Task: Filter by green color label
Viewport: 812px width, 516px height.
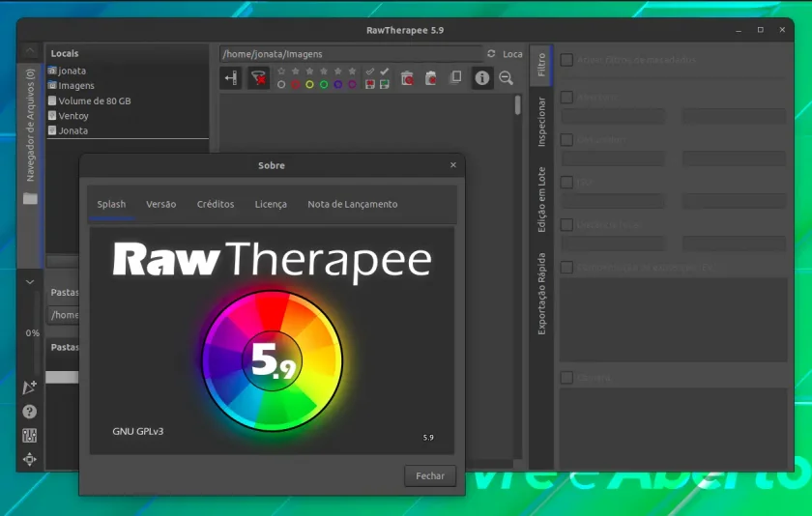Action: 324,84
